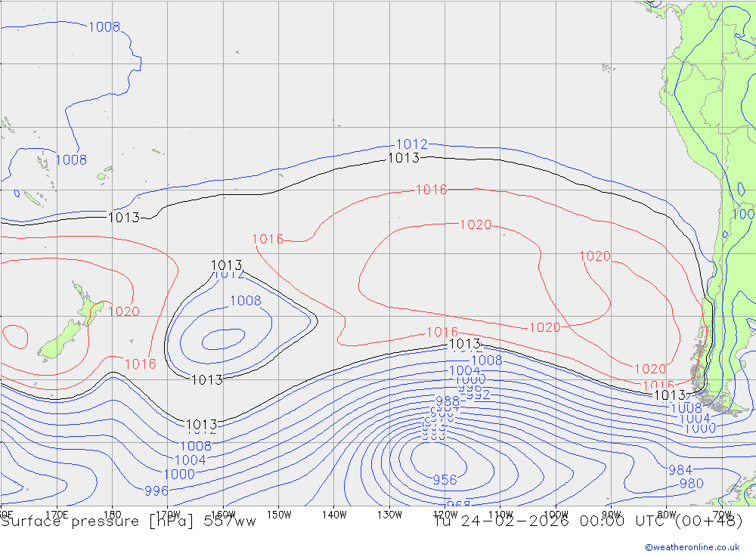Image resolution: width=756 pixels, height=554 pixels.
Task: Open the weatheronline.co.uk copyright link
Action: (x=692, y=547)
